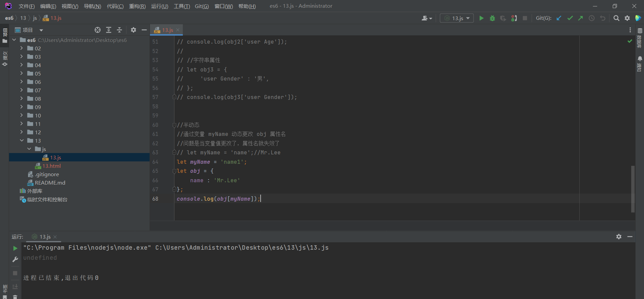The image size is (644, 299).
Task: Show Git history clock icon
Action: [592, 18]
